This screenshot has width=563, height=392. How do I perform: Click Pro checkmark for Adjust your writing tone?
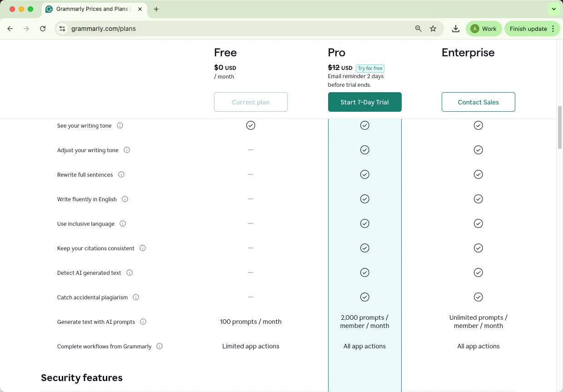(364, 150)
